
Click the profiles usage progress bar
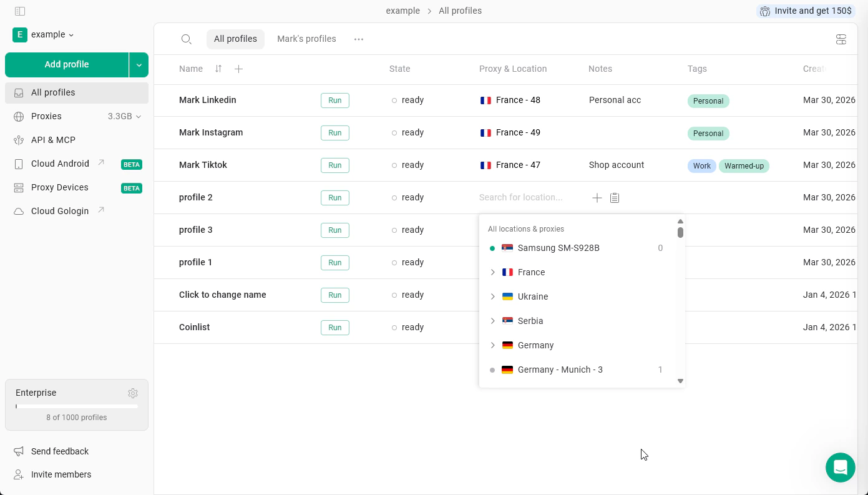[x=77, y=406]
